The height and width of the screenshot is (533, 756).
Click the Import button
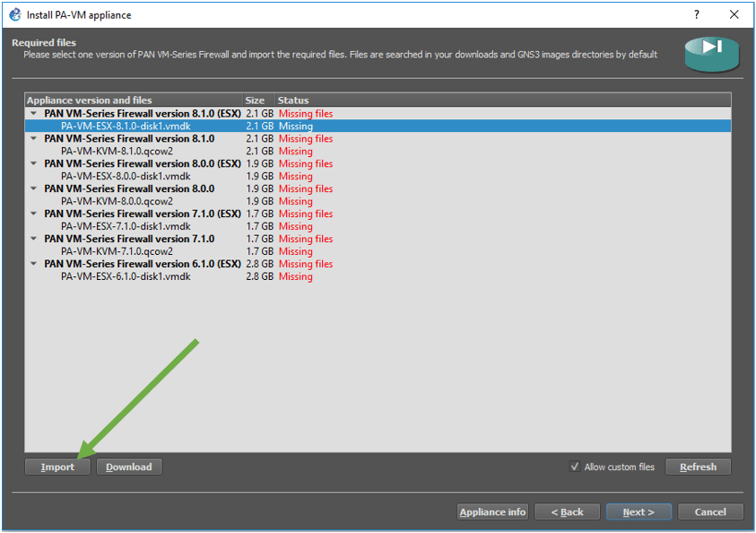57,467
